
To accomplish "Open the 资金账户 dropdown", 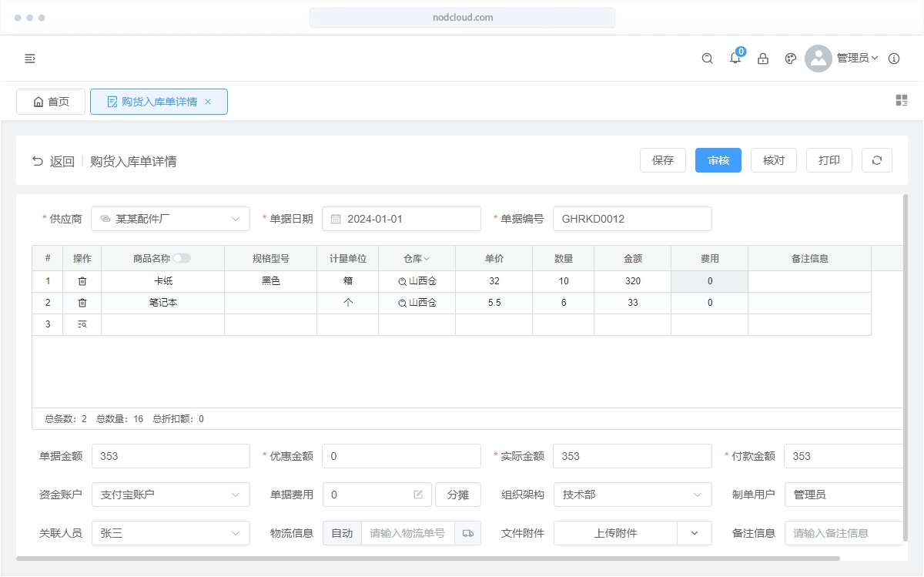I will pyautogui.click(x=235, y=495).
